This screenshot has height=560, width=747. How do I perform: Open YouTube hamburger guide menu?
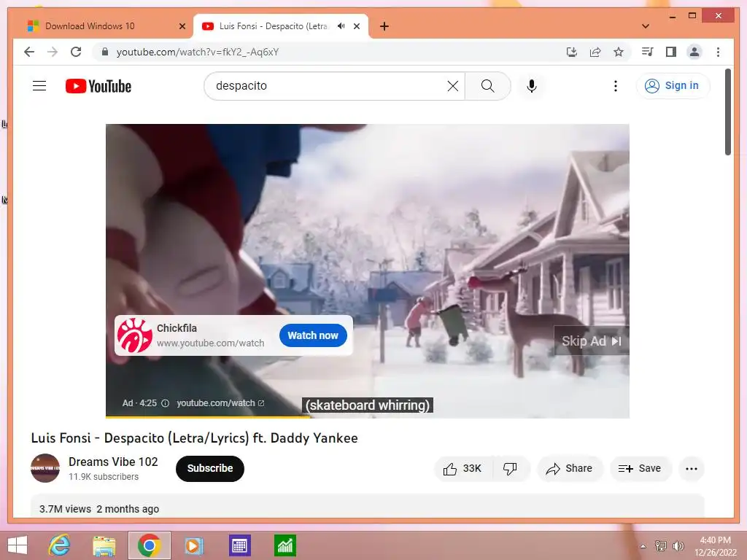click(39, 86)
